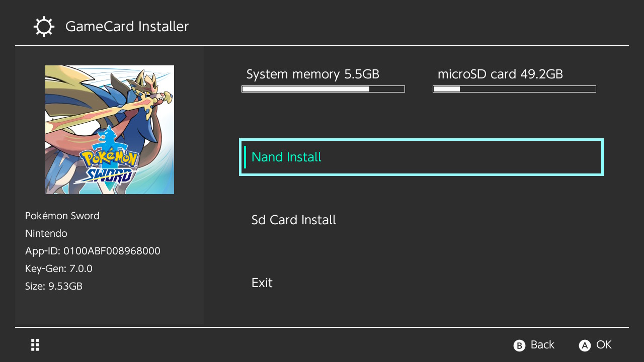
Task: Click the B button icon
Action: pyautogui.click(x=519, y=345)
